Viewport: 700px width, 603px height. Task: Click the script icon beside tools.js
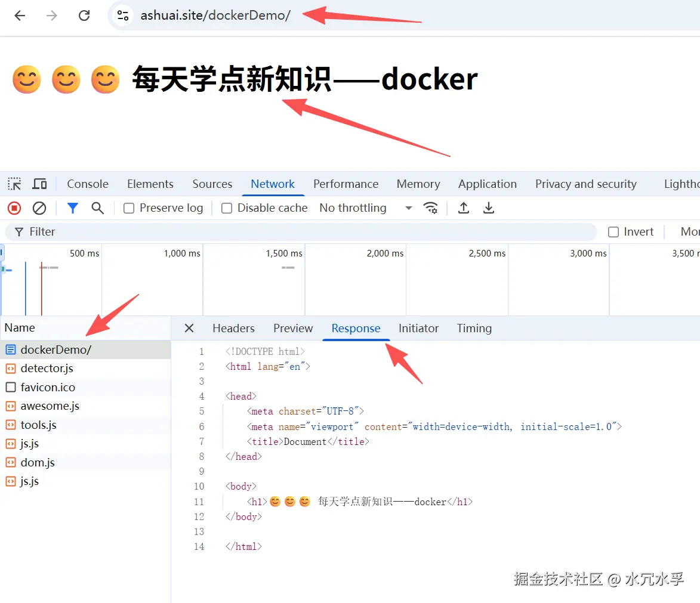click(x=11, y=425)
